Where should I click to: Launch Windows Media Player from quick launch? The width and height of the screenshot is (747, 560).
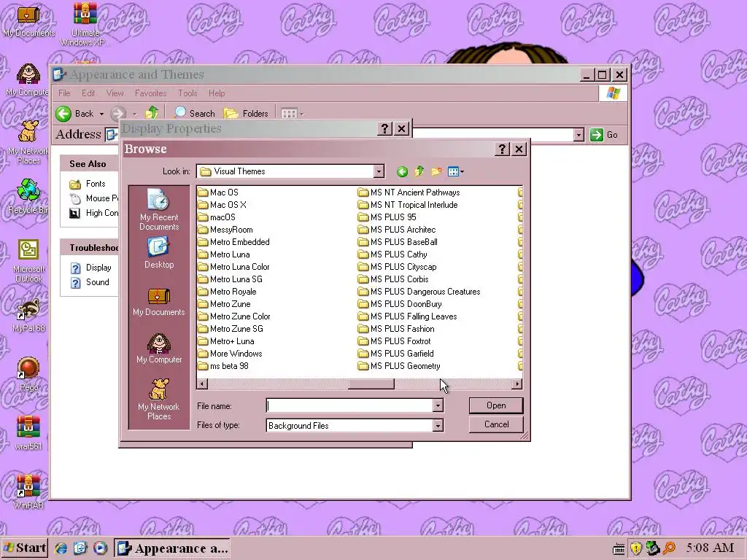click(100, 548)
